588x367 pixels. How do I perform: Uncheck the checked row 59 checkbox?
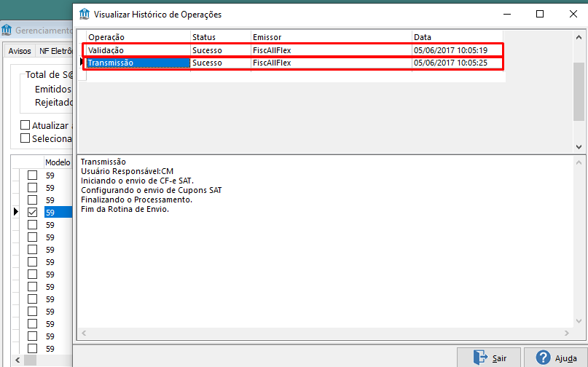click(x=33, y=212)
